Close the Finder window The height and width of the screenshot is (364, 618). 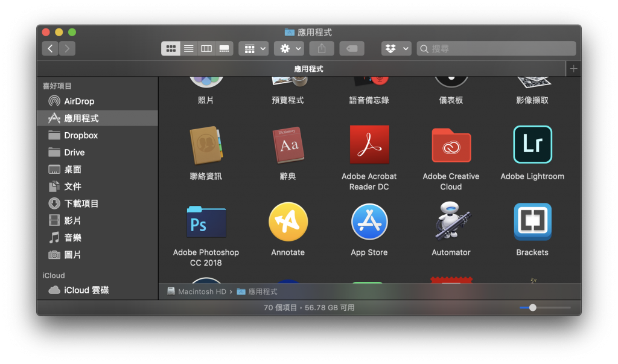[x=46, y=33]
